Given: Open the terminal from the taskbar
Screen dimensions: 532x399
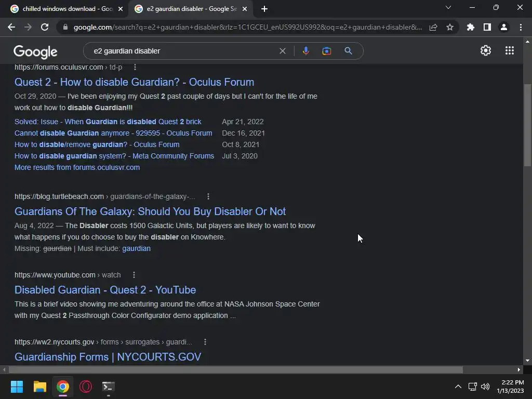Looking at the screenshot, I should 109,387.
